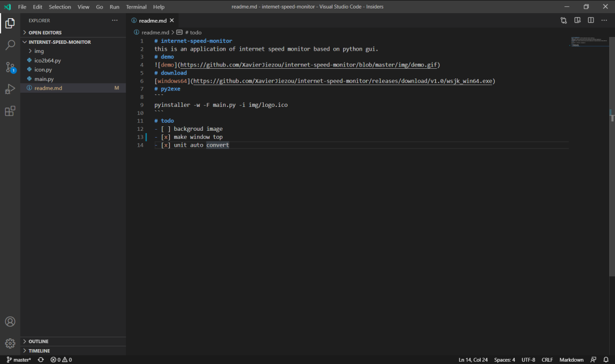Click the editor vertical scrollbar
The height and width of the screenshot is (364, 615).
click(612, 157)
